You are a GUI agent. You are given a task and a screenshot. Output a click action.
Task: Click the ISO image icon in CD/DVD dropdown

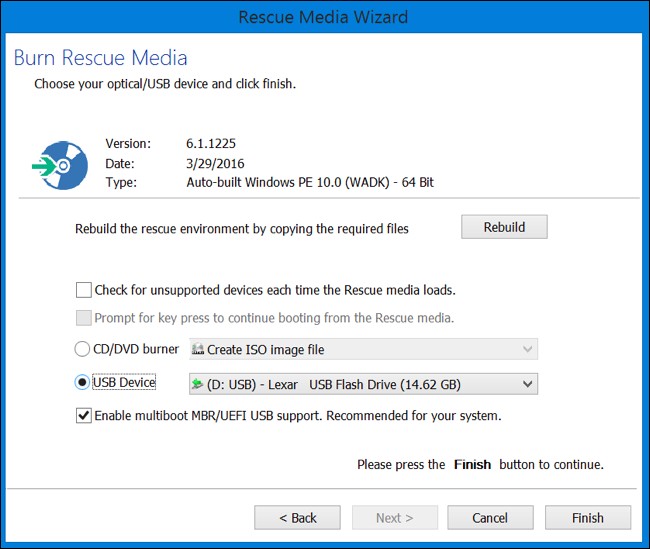(x=198, y=349)
